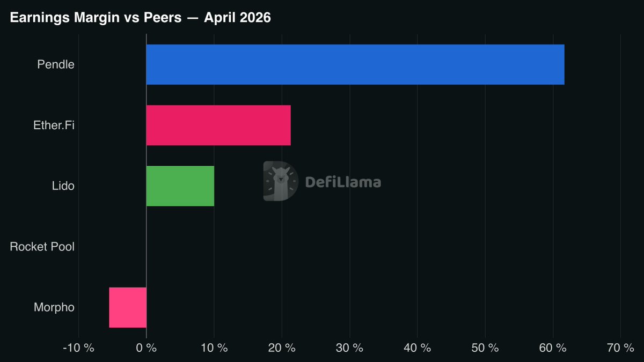Select the Lido category label
The image size is (644, 362).
click(64, 186)
